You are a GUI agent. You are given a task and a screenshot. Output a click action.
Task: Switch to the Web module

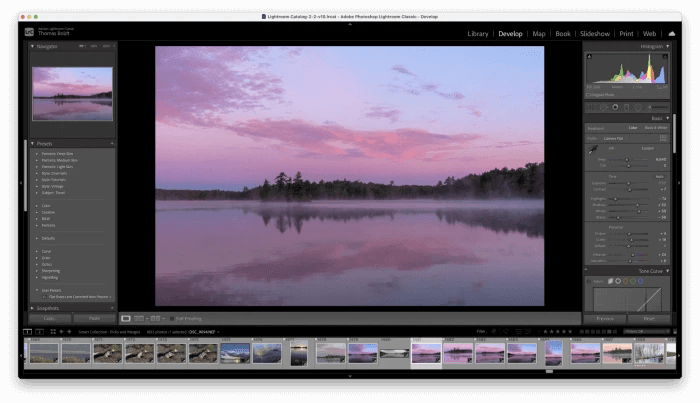[649, 33]
